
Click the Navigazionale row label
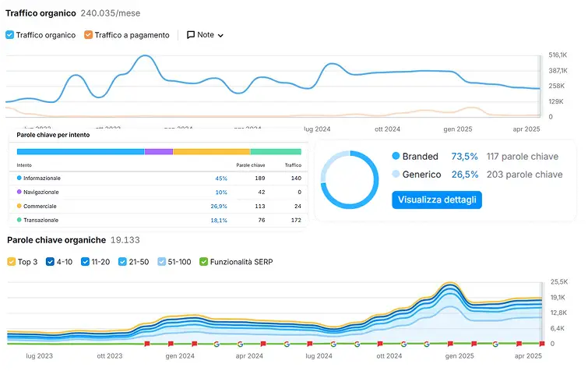(x=41, y=192)
